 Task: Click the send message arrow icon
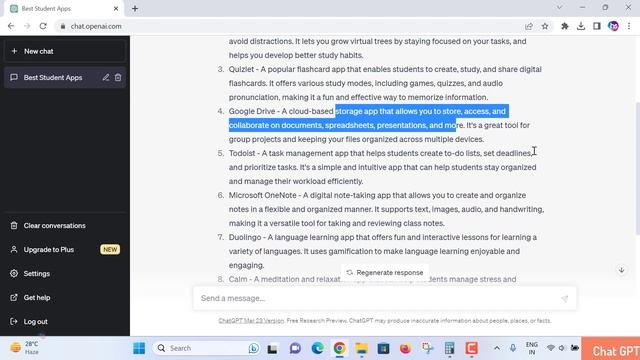tap(565, 299)
